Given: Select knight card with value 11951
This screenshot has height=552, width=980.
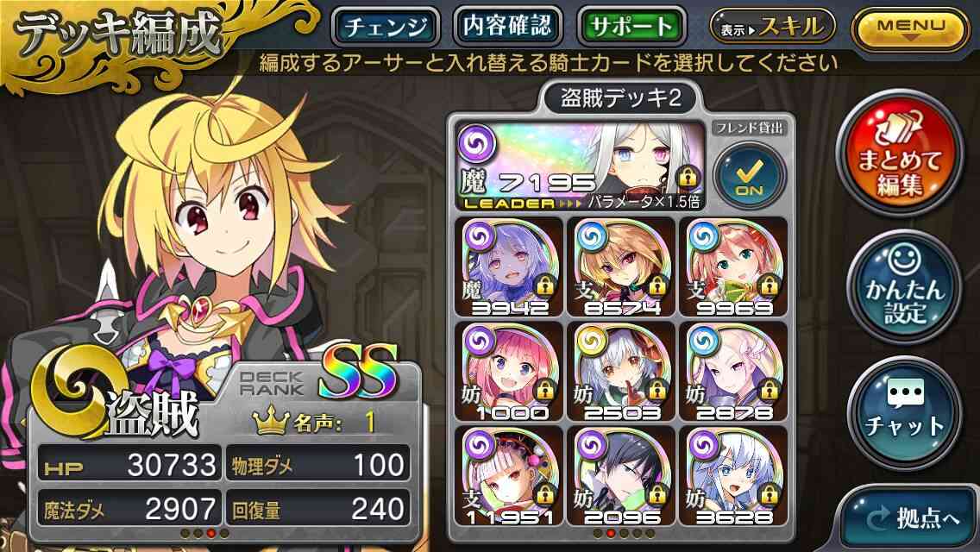Looking at the screenshot, I should (x=509, y=476).
